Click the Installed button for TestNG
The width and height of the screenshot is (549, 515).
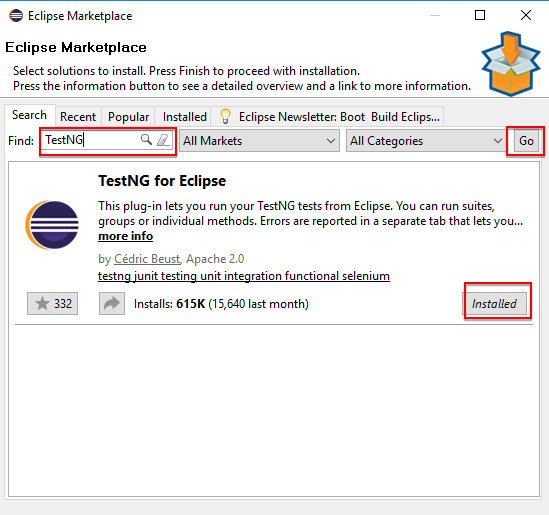point(494,304)
